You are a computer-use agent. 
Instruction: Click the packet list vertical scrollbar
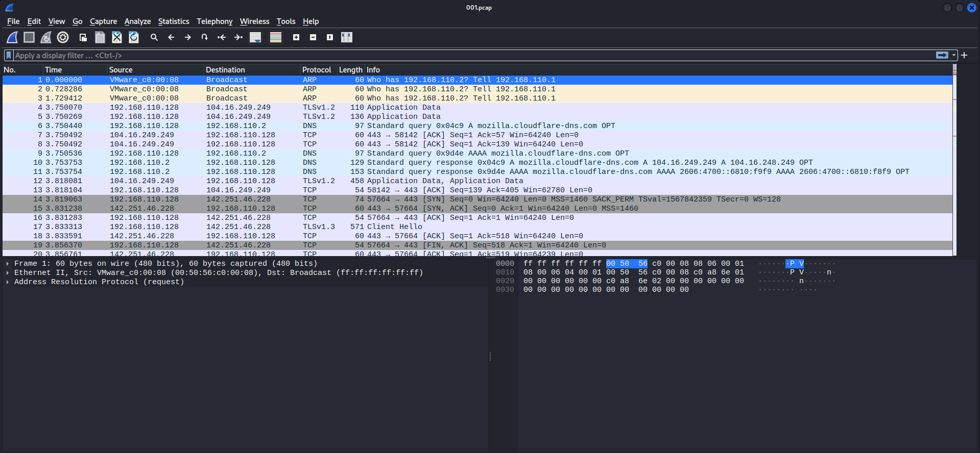coord(954,160)
